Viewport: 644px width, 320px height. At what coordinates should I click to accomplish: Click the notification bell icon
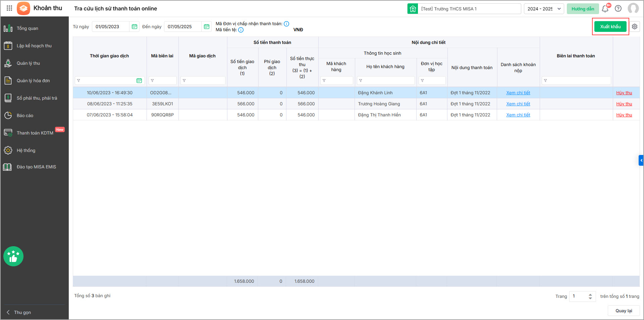click(x=605, y=9)
